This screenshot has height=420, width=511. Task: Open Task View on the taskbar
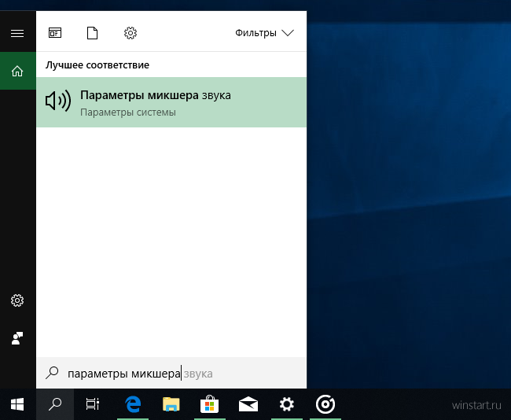pyautogui.click(x=93, y=405)
